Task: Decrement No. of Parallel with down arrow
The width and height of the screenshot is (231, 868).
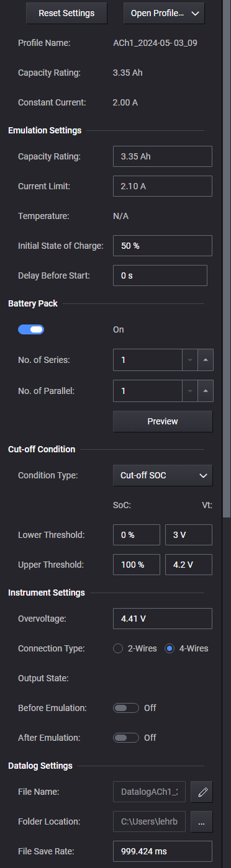Action: point(189,391)
